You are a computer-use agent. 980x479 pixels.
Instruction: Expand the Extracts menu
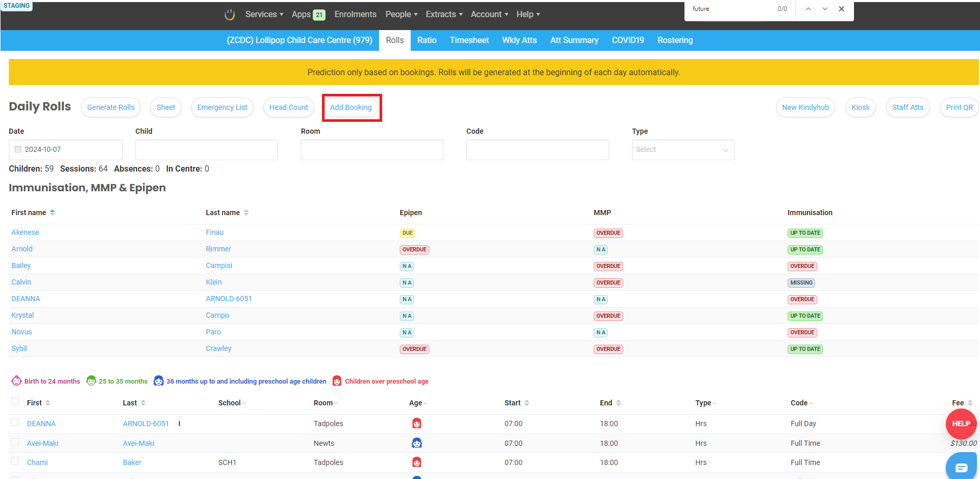tap(444, 15)
